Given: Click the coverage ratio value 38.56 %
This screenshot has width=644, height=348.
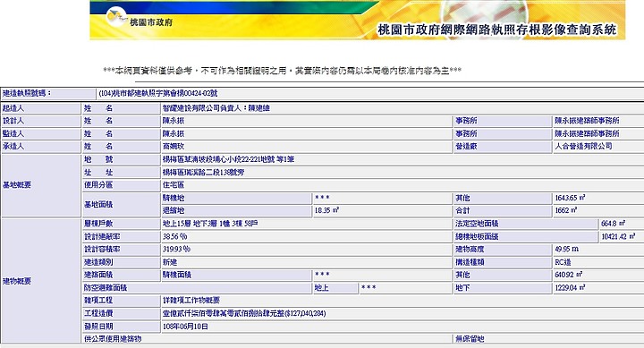Looking at the screenshot, I should tap(175, 237).
